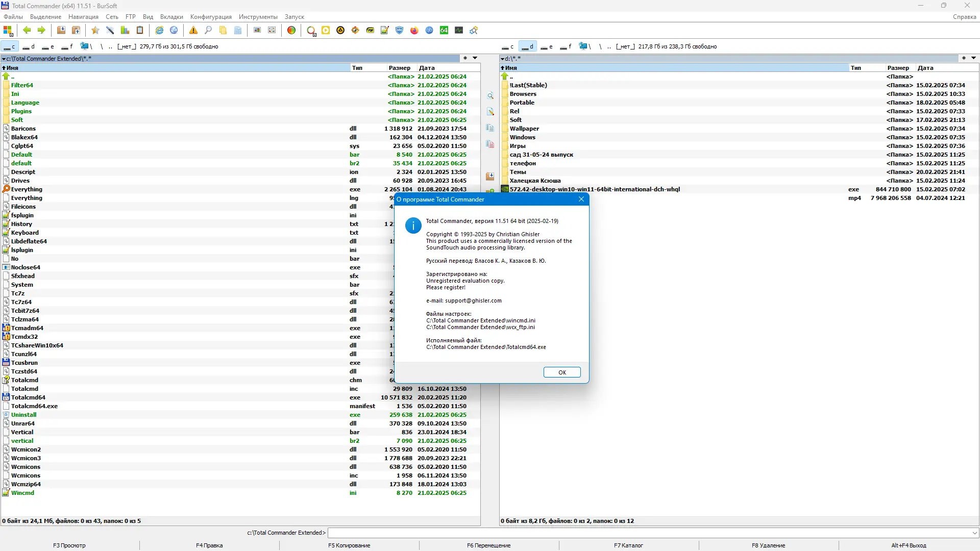Viewport: 980px width, 551px height.
Task: Click OK in the about dialog
Action: [562, 372]
